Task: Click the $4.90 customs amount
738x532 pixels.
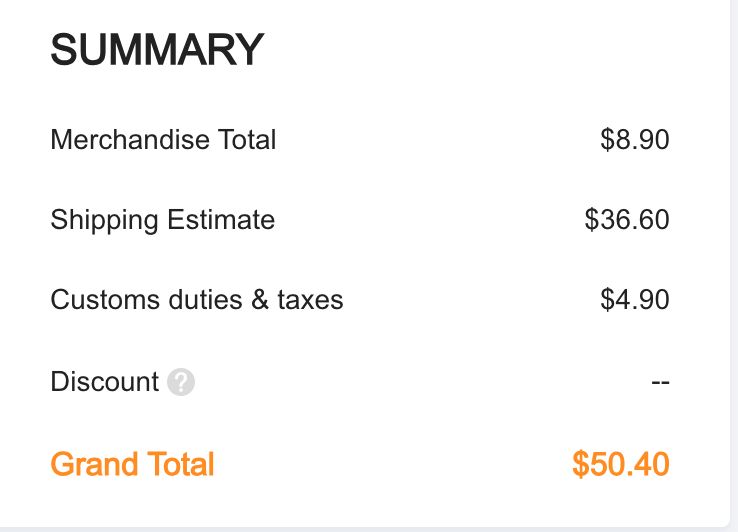Action: [x=634, y=300]
